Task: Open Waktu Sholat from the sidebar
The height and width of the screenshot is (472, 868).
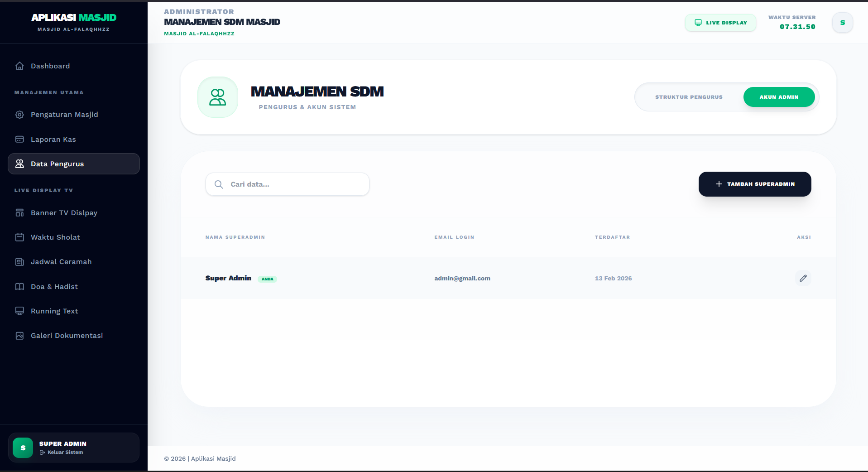Action: click(74, 237)
